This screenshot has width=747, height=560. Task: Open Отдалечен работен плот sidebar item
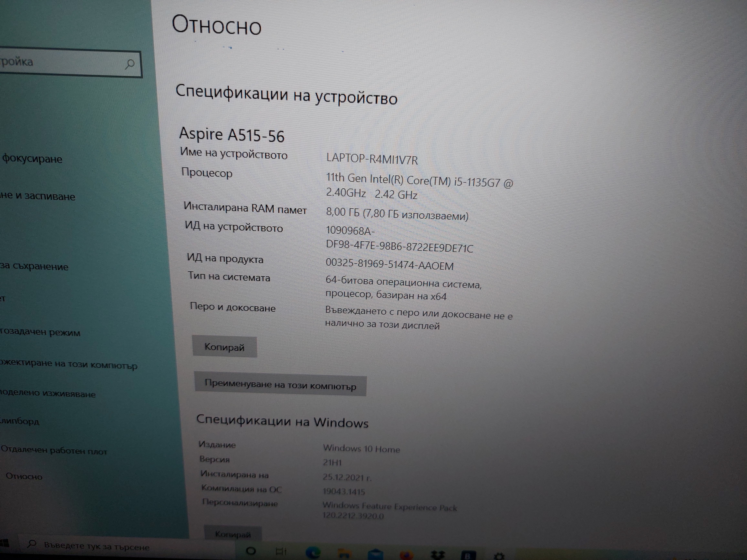54,450
